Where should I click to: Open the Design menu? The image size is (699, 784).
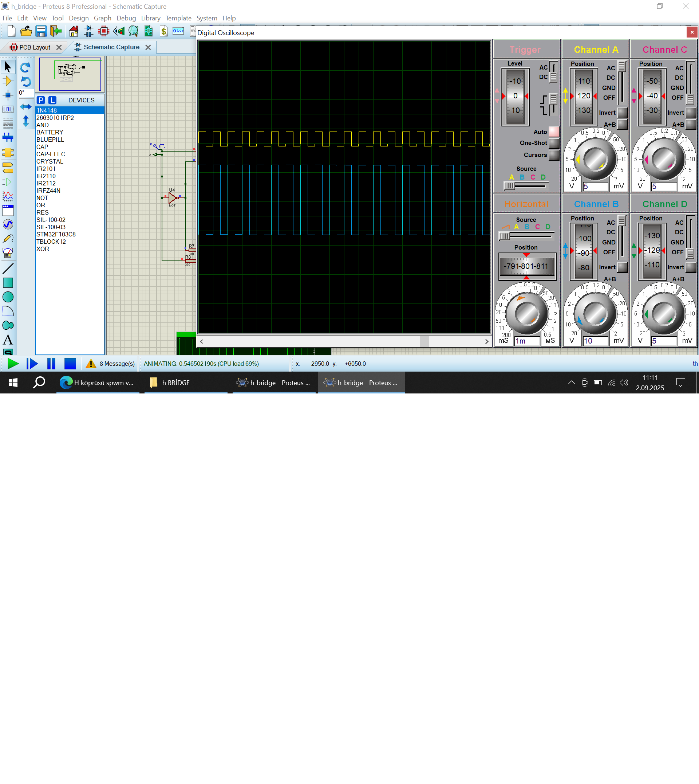click(x=79, y=18)
